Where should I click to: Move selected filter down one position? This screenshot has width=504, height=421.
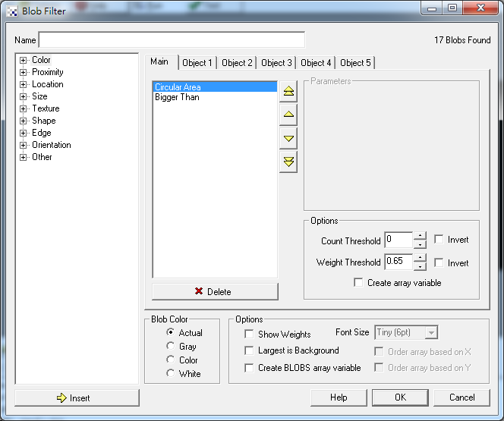tap(288, 138)
